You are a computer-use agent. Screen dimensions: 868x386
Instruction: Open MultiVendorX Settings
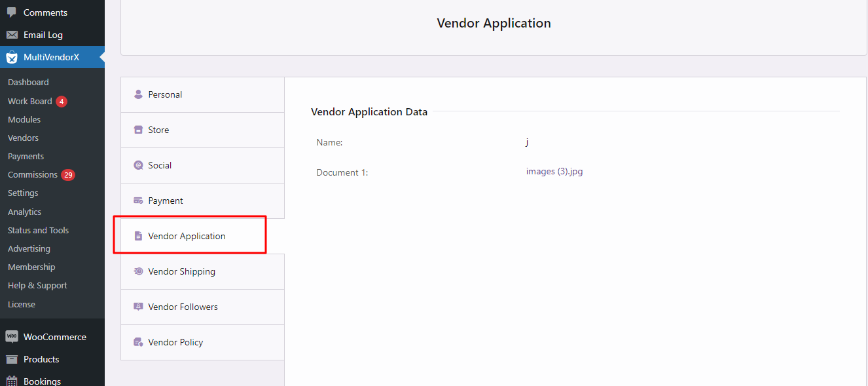pyautogui.click(x=23, y=193)
